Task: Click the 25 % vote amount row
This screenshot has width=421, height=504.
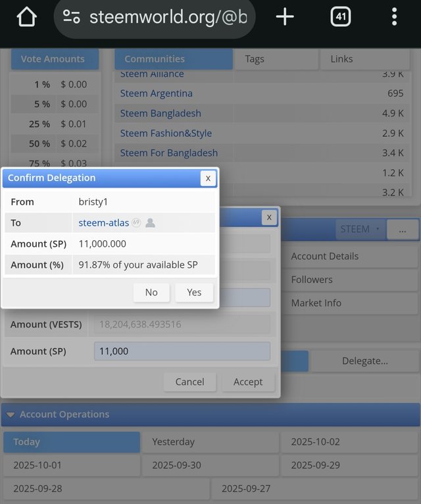Action: click(55, 124)
